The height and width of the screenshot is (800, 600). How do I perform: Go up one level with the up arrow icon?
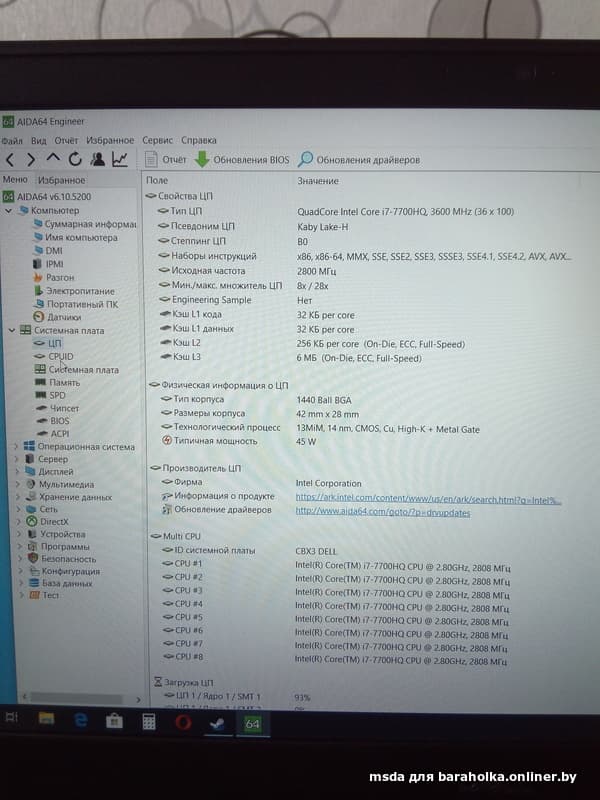pos(53,159)
